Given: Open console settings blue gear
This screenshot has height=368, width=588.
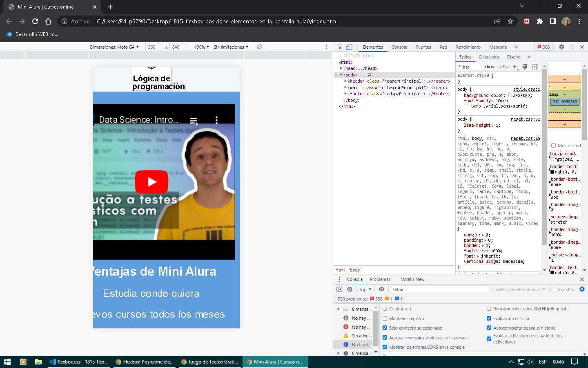Looking at the screenshot, I should pos(582,289).
